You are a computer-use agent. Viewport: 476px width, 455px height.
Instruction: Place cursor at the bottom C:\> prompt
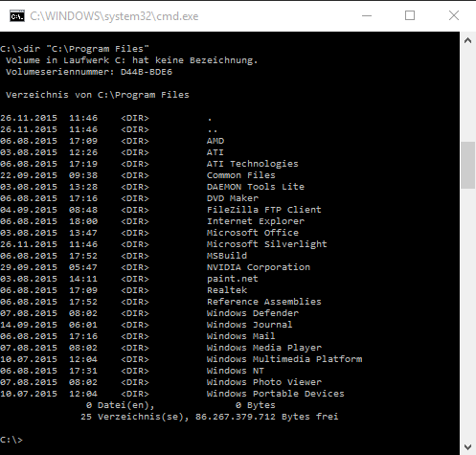(x=11, y=440)
